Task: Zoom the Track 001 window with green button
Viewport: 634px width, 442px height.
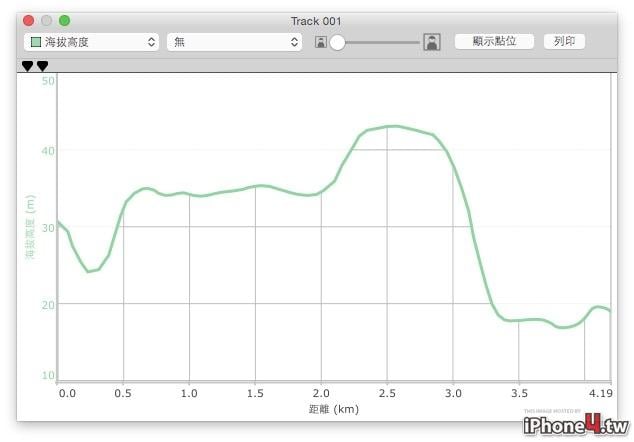Action: pos(64,21)
